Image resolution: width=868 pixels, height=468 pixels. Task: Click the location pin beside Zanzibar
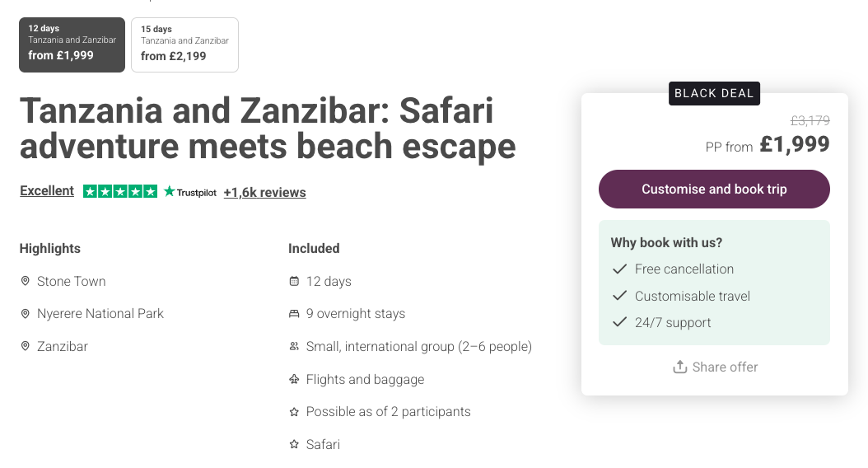click(x=26, y=346)
